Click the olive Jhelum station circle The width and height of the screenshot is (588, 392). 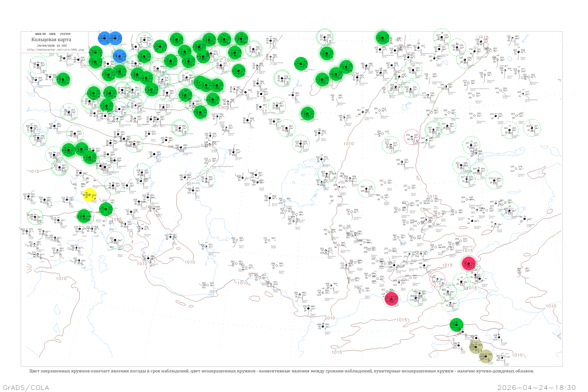(486, 356)
